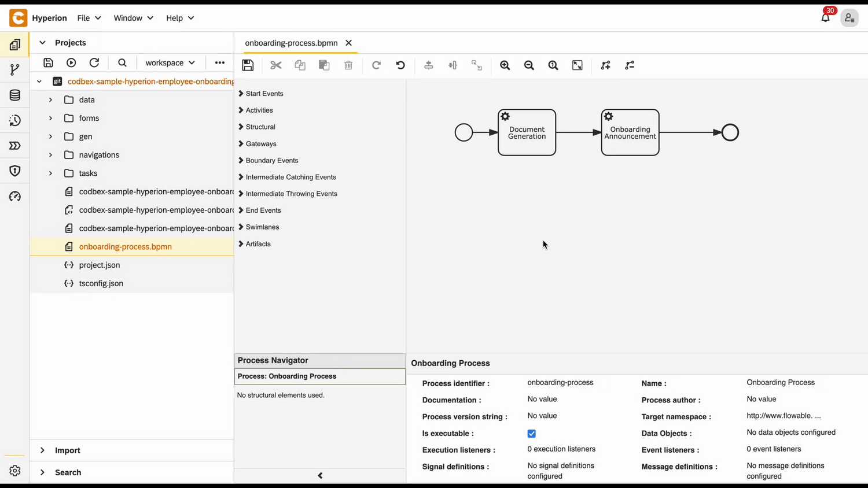This screenshot has height=488, width=868.
Task: Click the Delete trash icon
Action: click(348, 65)
